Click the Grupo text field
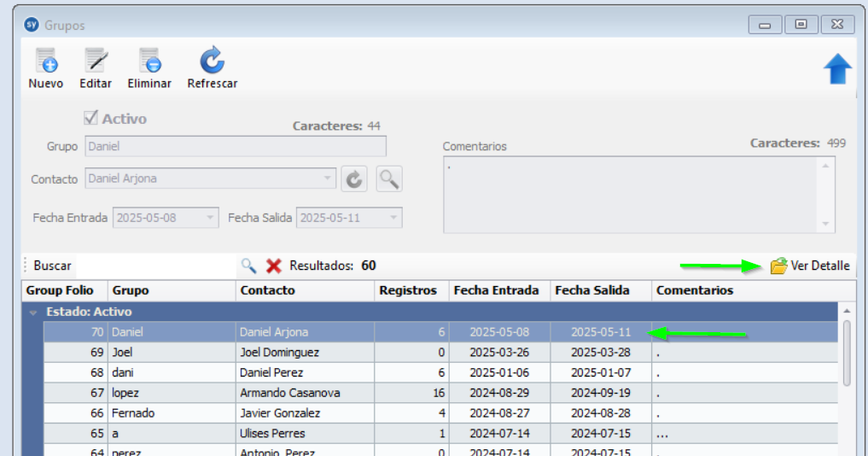The image size is (868, 456). point(236,146)
